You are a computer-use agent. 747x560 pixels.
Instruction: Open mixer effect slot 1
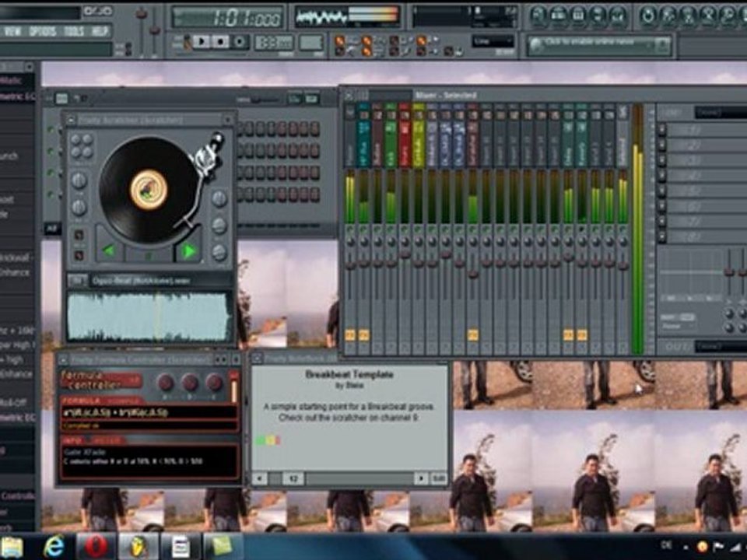[x=707, y=130]
